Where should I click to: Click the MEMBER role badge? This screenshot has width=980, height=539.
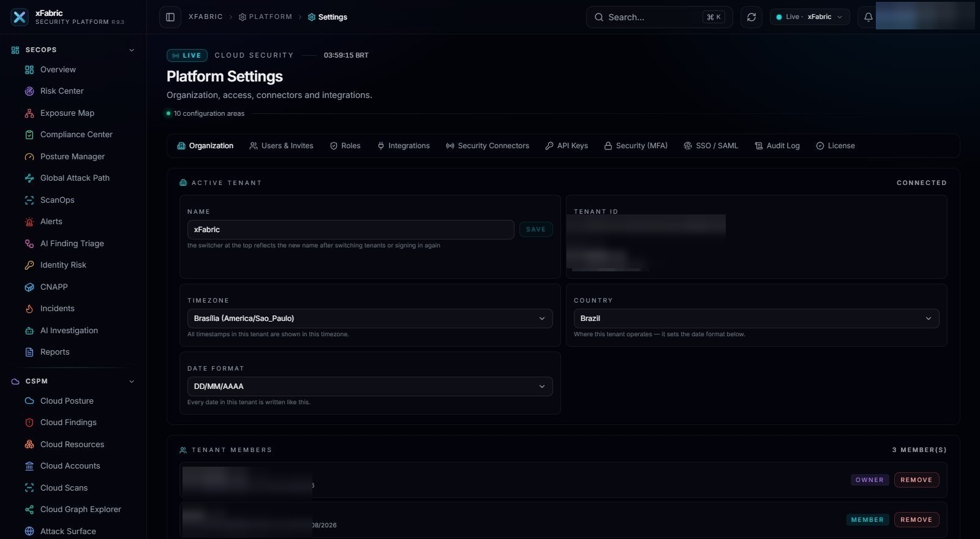pyautogui.click(x=867, y=520)
